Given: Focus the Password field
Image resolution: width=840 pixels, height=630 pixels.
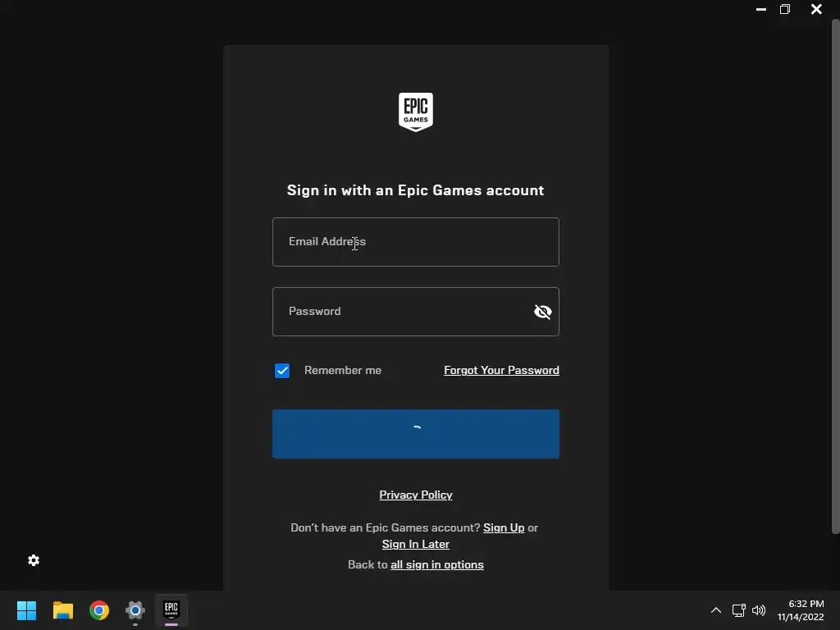Looking at the screenshot, I should click(416, 311).
